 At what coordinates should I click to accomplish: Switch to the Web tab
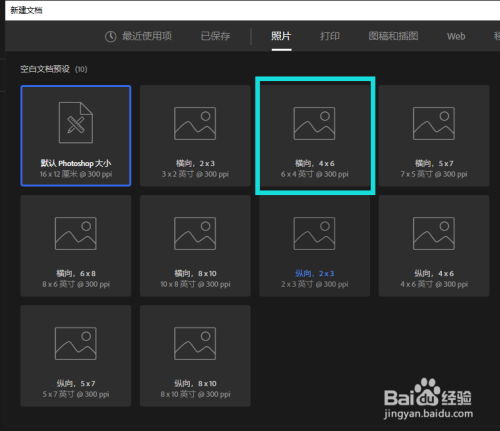(x=456, y=36)
